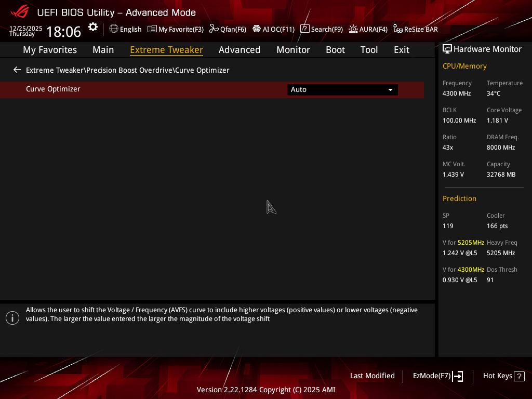Image resolution: width=532 pixels, height=399 pixels.
Task: Click the info circle icon
Action: pyautogui.click(x=12, y=318)
